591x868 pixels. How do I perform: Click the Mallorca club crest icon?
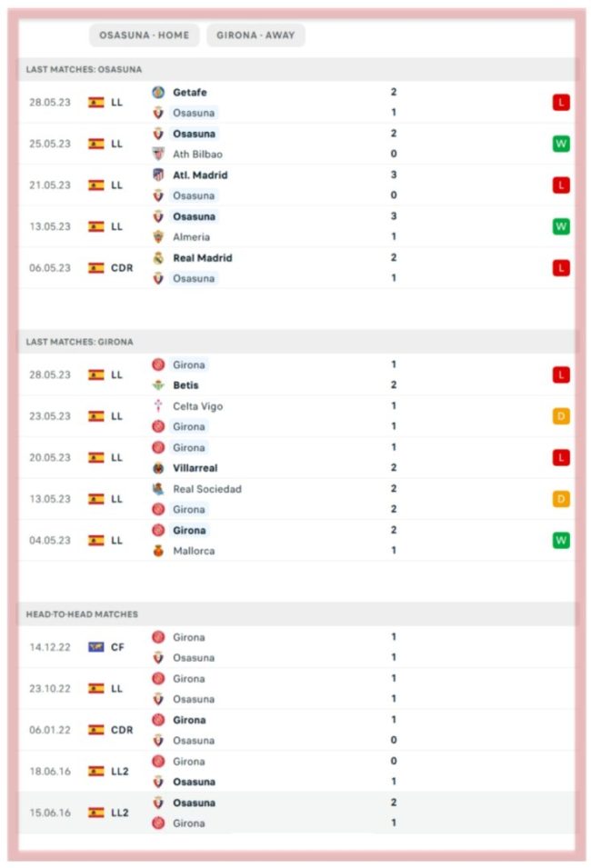158,551
